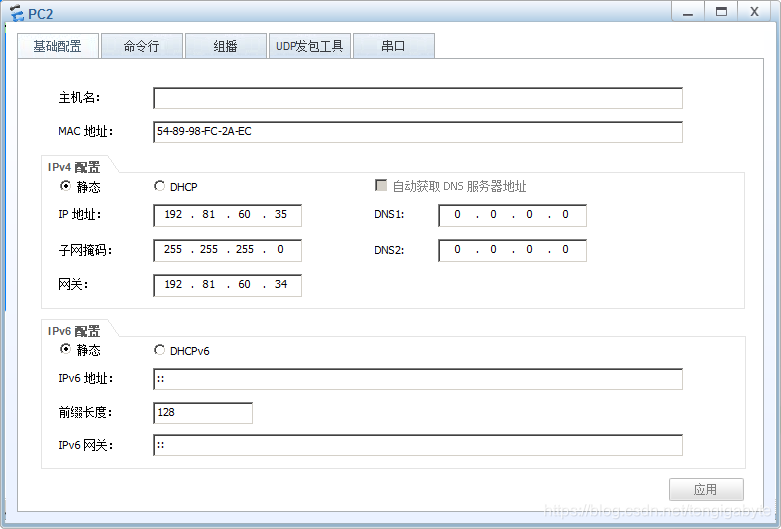Select the DHCPv6 radio button

point(159,350)
